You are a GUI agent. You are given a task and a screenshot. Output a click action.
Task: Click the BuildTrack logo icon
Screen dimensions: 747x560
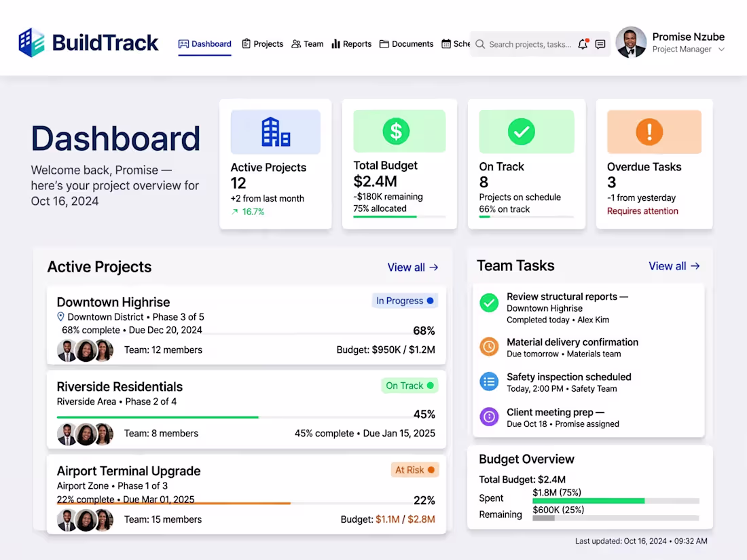31,43
